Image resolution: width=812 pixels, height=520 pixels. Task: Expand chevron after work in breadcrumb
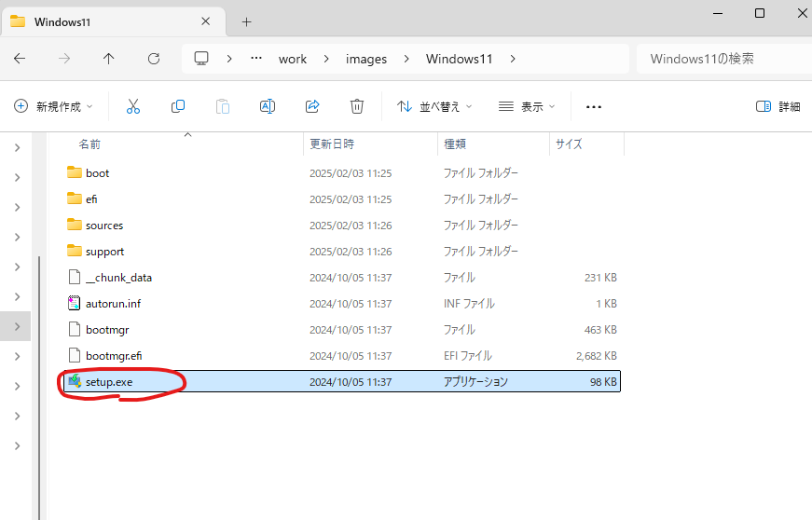click(326, 59)
